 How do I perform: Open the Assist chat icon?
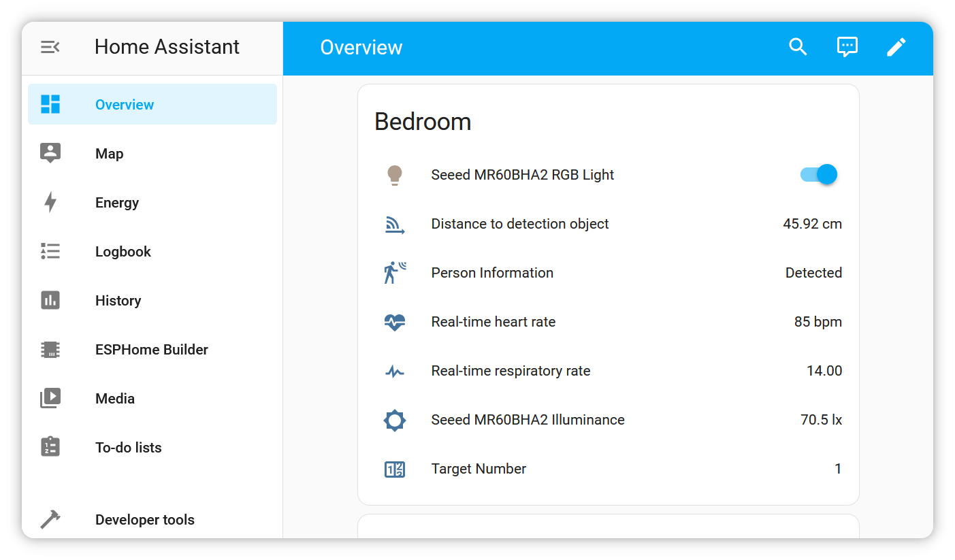(847, 47)
